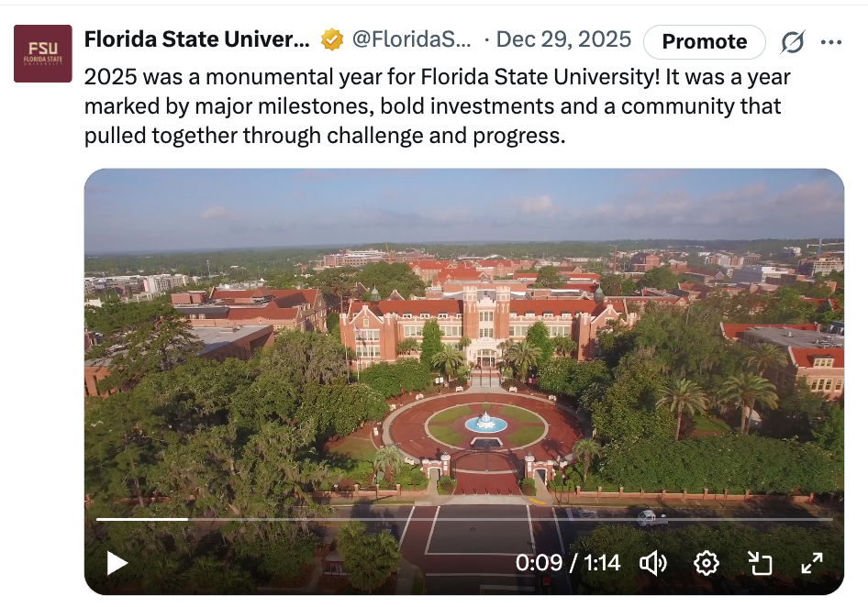The width and height of the screenshot is (868, 607).
Task: Open post actions via ellipsis
Action: pyautogui.click(x=833, y=41)
